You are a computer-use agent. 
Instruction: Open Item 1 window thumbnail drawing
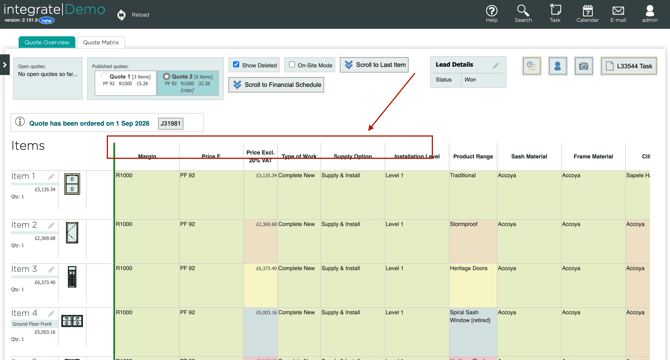[72, 184]
